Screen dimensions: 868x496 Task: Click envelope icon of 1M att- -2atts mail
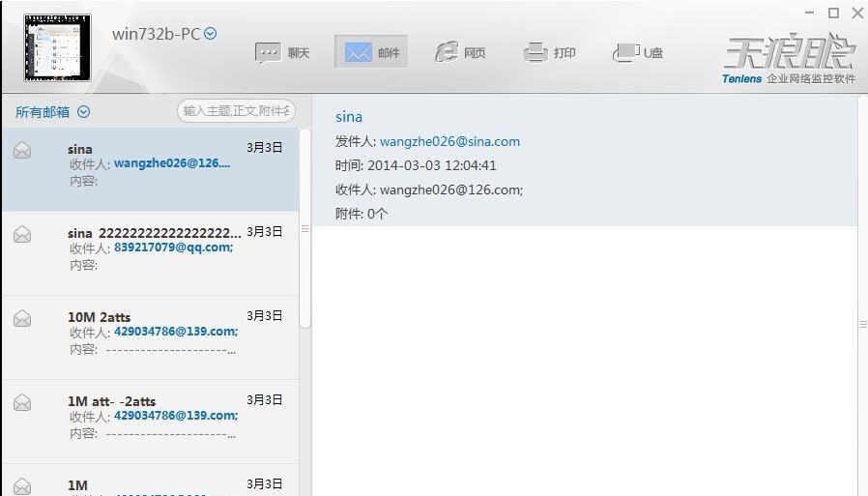tap(22, 403)
